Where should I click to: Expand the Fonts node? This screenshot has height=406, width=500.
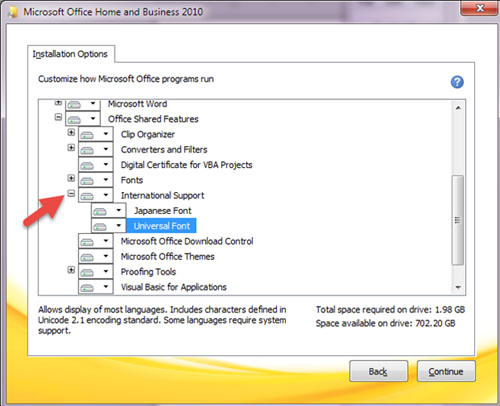coord(71,178)
